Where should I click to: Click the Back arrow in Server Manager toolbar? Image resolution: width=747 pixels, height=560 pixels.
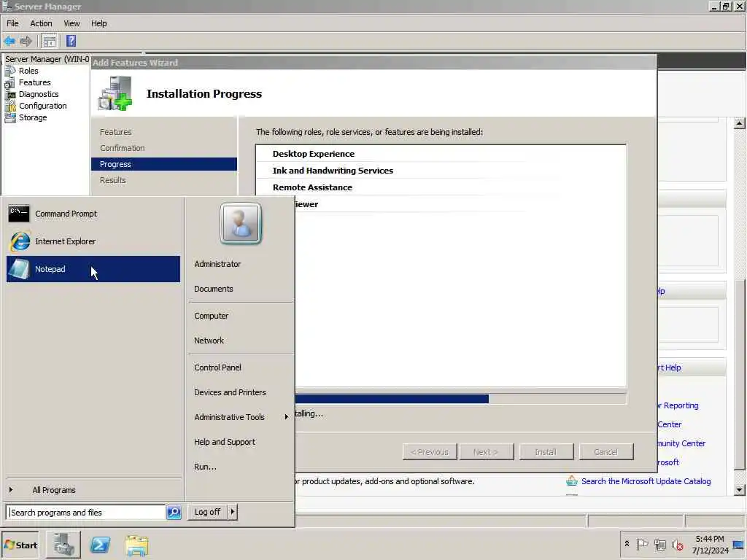click(9, 41)
